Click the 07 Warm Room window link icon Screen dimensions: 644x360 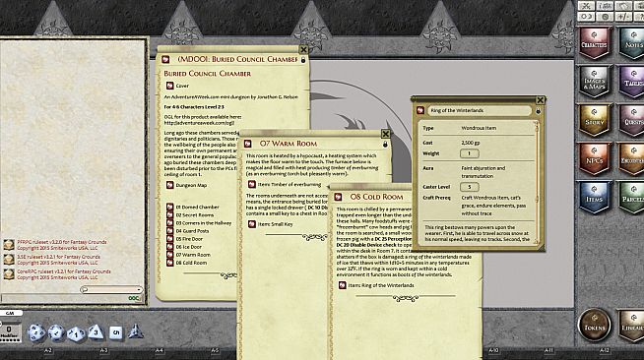[248, 144]
